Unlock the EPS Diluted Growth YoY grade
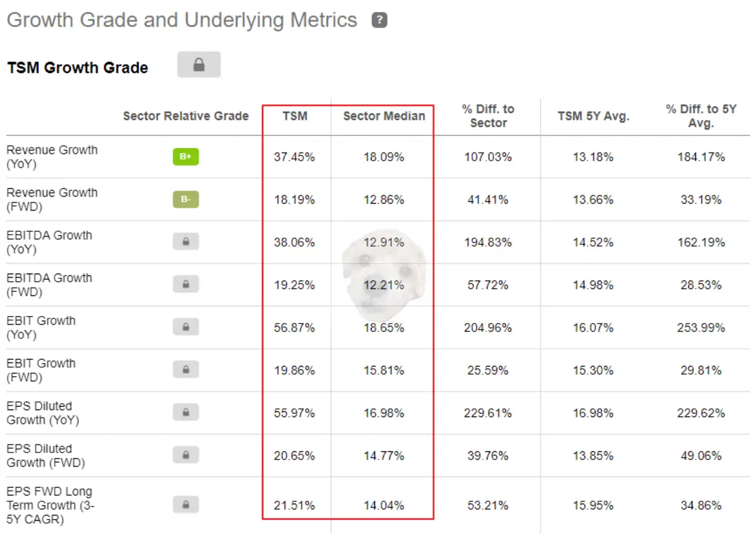Image resolution: width=756 pixels, height=546 pixels. [x=186, y=413]
